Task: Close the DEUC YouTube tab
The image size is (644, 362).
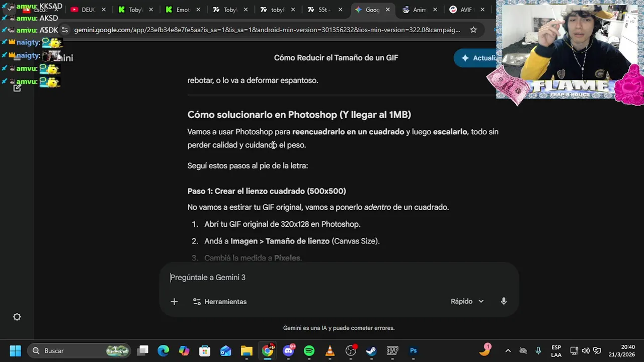Action: [x=104, y=10]
